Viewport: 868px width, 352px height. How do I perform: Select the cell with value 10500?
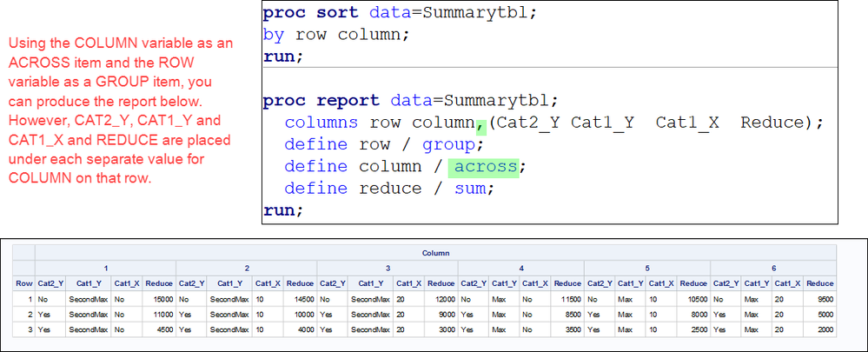tap(693, 299)
